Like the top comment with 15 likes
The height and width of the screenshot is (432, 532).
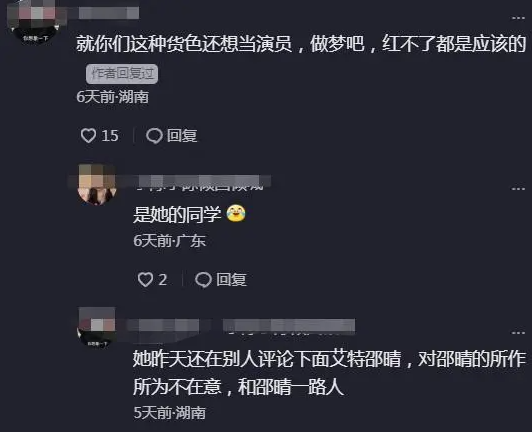click(88, 136)
